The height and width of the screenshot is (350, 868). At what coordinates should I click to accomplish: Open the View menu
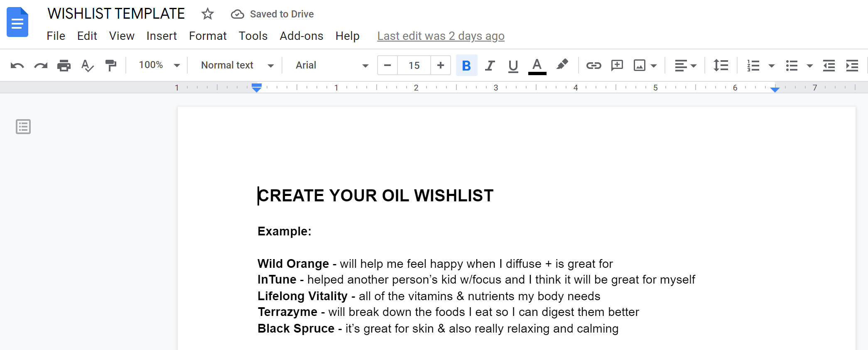point(122,36)
